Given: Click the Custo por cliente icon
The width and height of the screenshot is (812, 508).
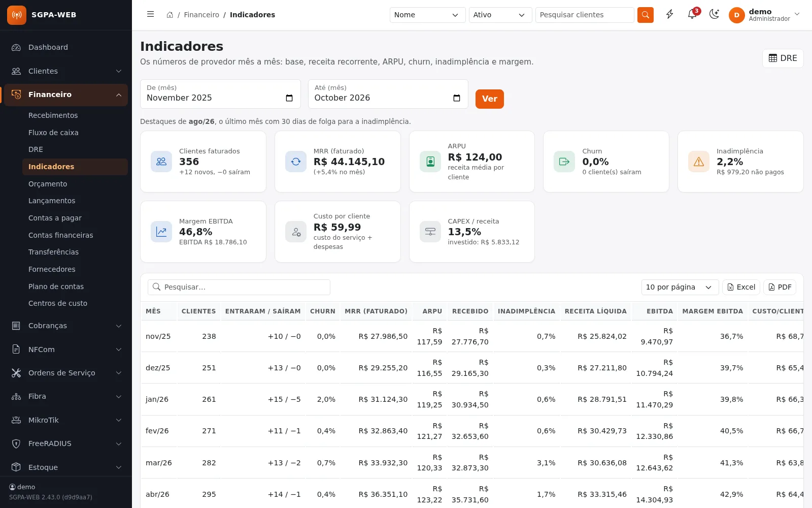Looking at the screenshot, I should click(296, 232).
